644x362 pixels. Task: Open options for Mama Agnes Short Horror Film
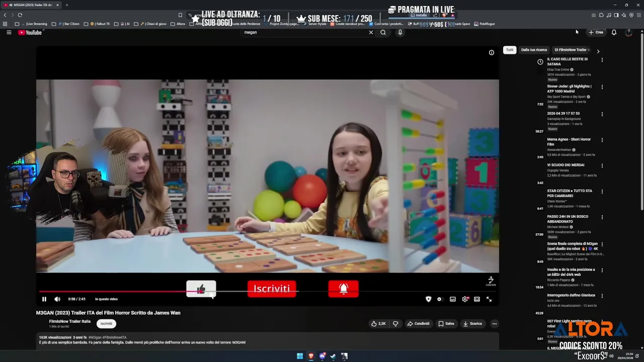602,140
